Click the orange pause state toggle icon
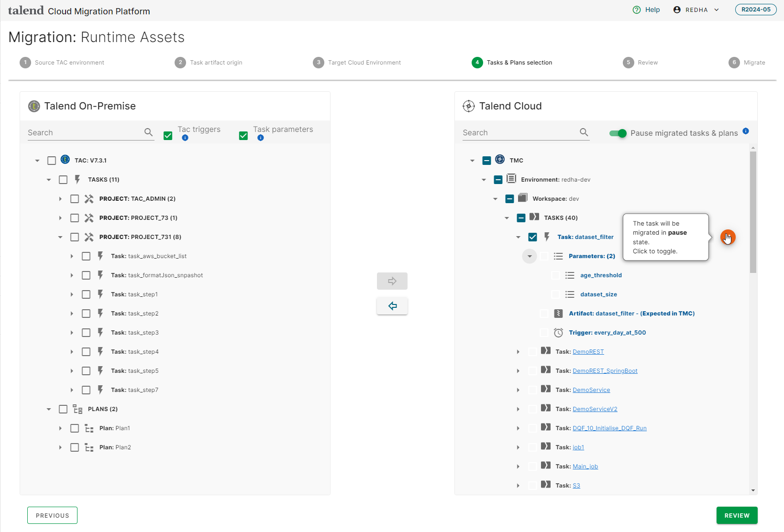 [x=728, y=237]
